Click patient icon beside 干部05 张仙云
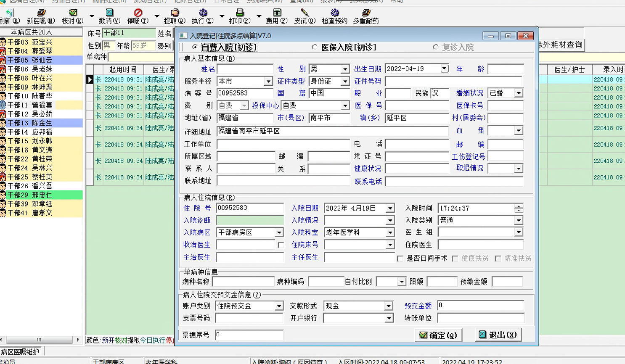Viewport: 625px width, 364px height. (3, 60)
